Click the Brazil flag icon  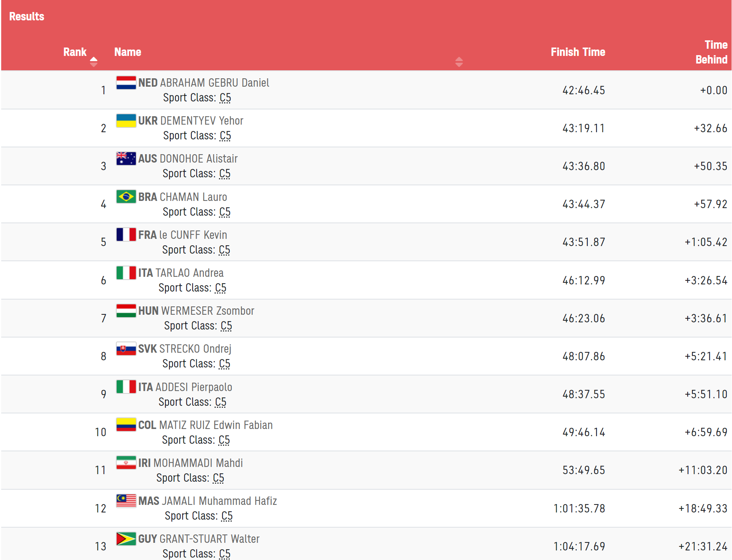click(x=126, y=197)
